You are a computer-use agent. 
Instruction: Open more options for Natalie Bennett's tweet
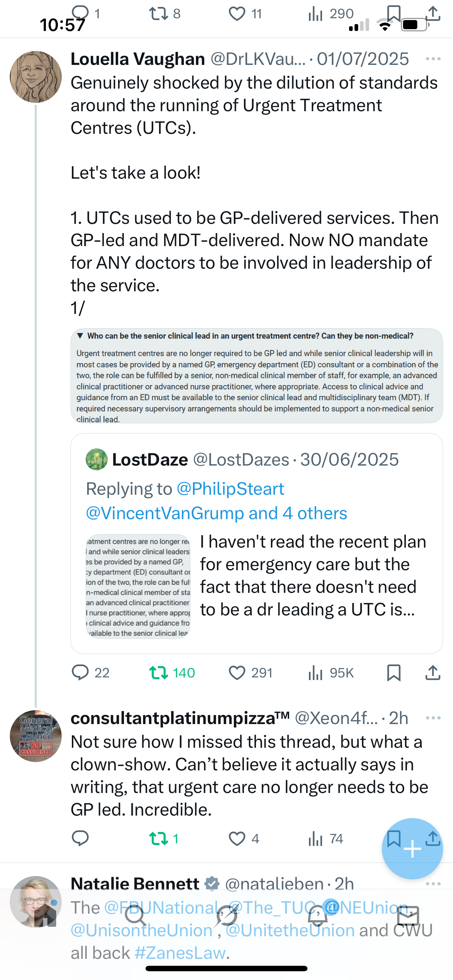pos(433,883)
